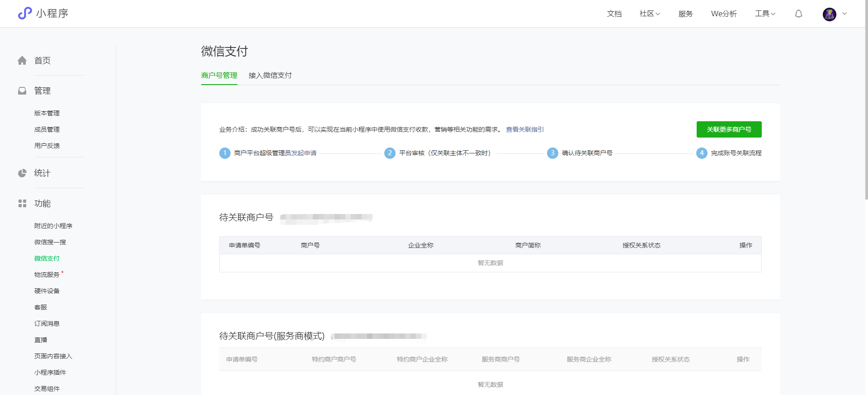Image resolution: width=868 pixels, height=395 pixels.
Task: Open 客服 in sidebar
Action: click(41, 307)
